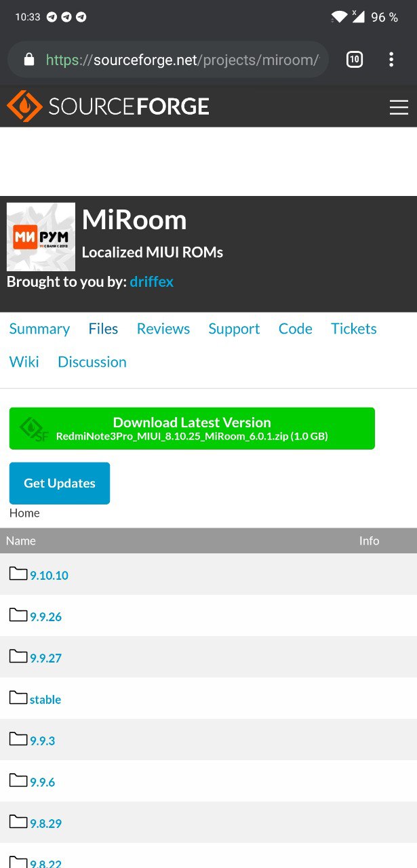Image resolution: width=417 pixels, height=868 pixels.
Task: Switch to the Tickets tab
Action: point(354,329)
